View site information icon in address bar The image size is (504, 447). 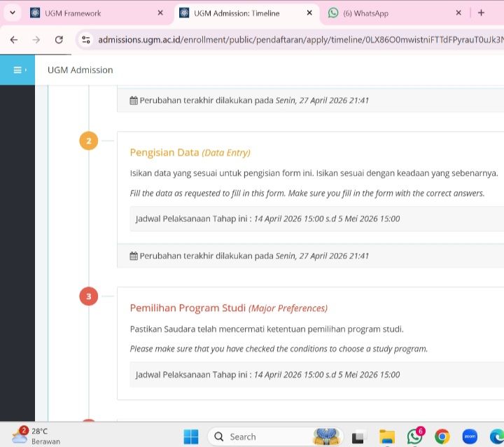pos(86,39)
